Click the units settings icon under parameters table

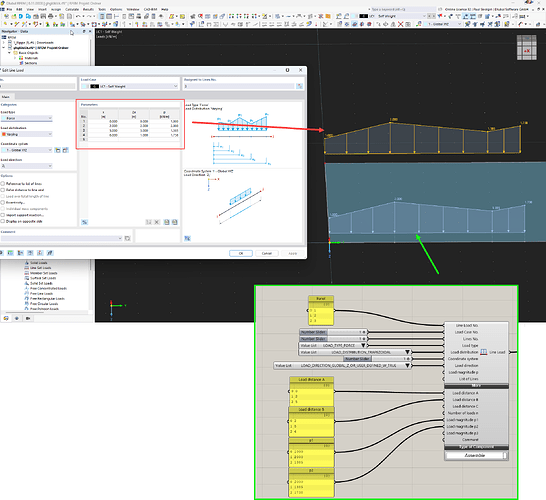(84, 222)
